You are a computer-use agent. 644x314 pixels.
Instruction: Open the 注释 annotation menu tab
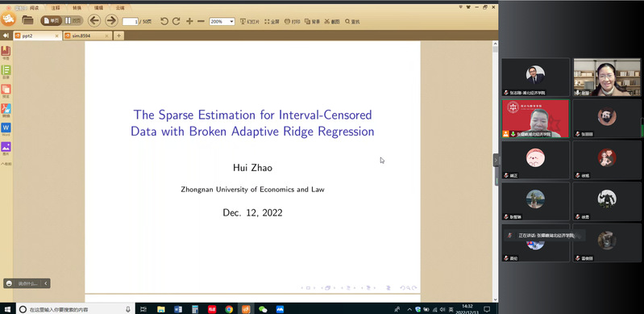click(x=56, y=8)
